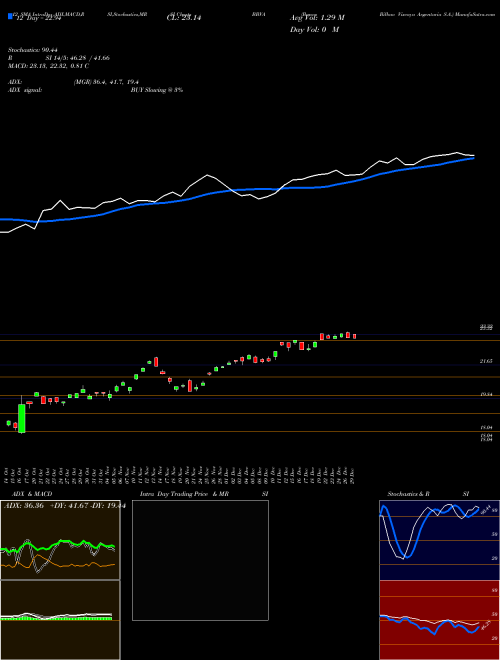This screenshot has width=500, height=660.
Task: Click the last red candlestick on the chart
Action: [355, 336]
